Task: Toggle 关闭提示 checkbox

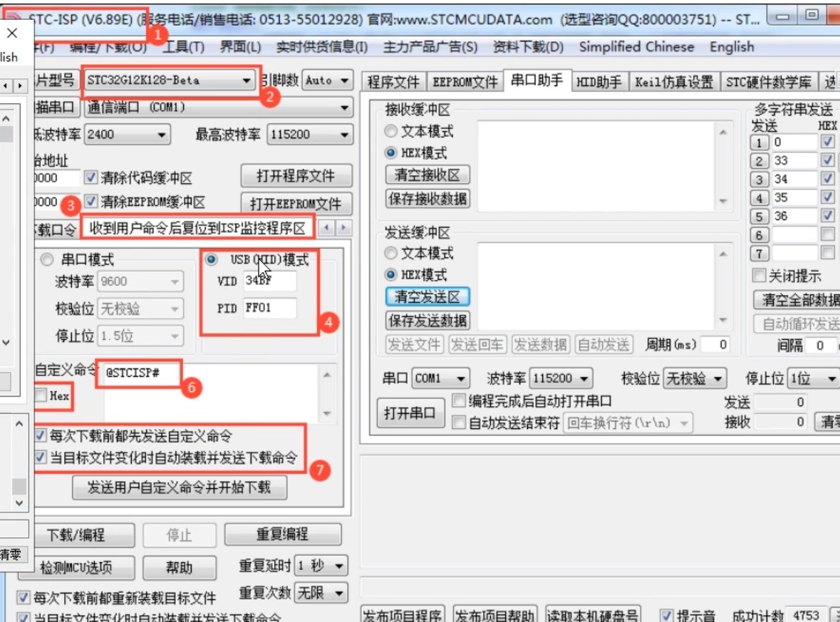Action: (759, 275)
